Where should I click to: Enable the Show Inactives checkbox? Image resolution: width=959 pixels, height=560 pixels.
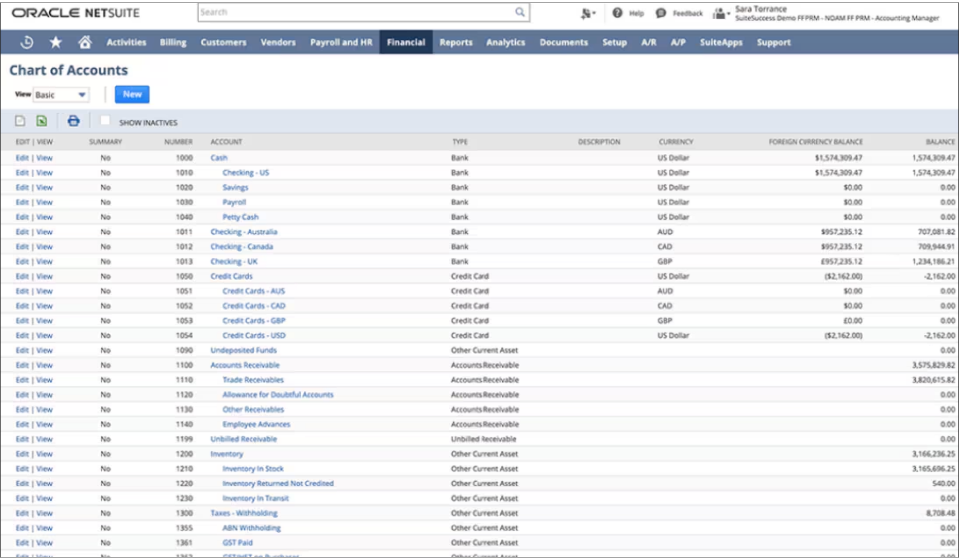105,121
